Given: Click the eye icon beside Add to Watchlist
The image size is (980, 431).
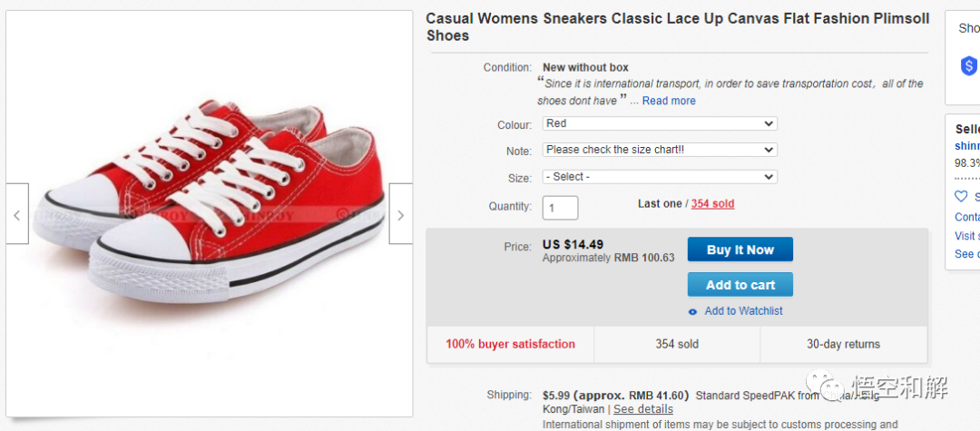Looking at the screenshot, I should click(693, 311).
